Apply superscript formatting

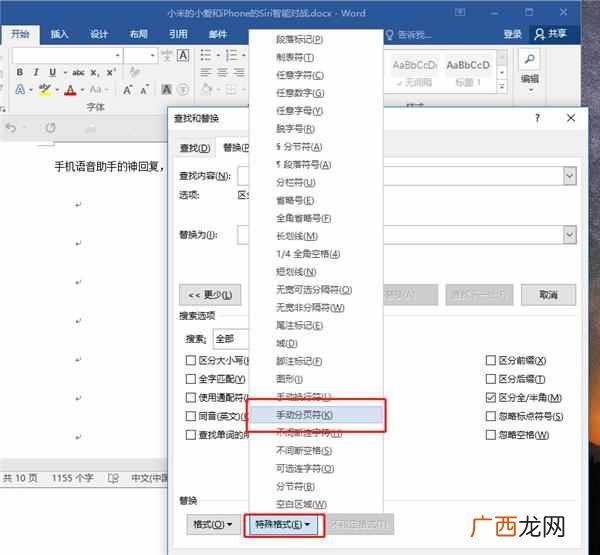point(111,72)
